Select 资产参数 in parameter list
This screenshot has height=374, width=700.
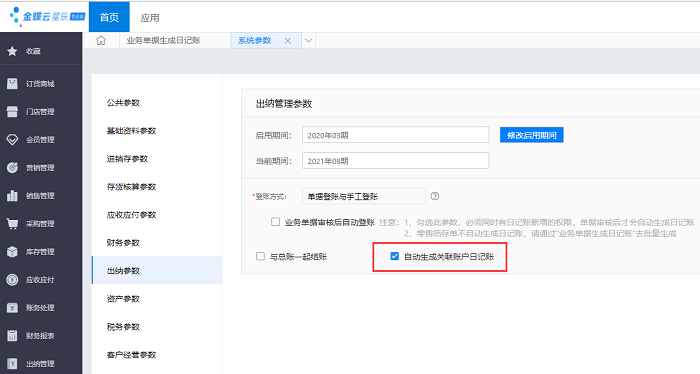pyautogui.click(x=123, y=299)
